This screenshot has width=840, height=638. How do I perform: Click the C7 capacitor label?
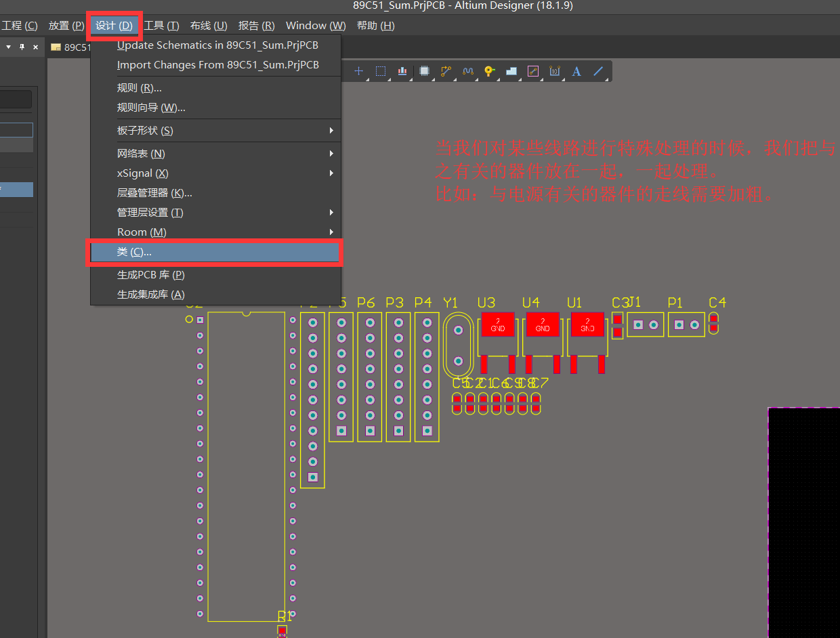coord(540,383)
